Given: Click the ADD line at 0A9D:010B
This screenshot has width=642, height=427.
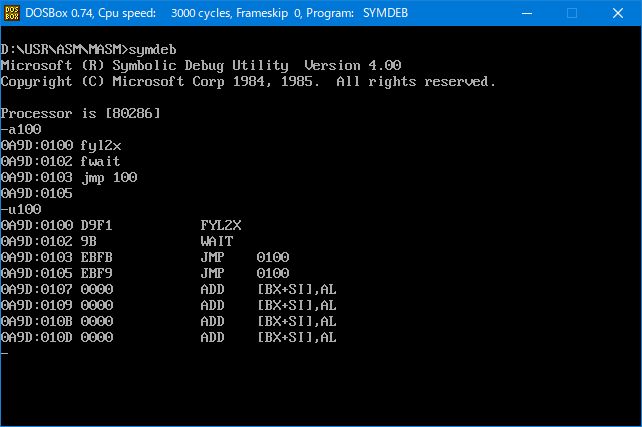Looking at the screenshot, I should tap(169, 321).
